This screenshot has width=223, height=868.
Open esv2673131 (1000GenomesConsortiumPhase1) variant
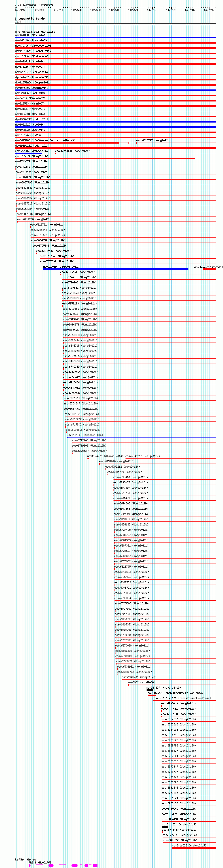click(x=183, y=699)
